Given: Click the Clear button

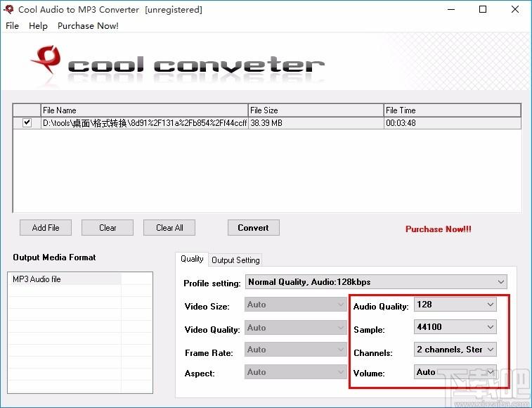Looking at the screenshot, I should click(108, 228).
